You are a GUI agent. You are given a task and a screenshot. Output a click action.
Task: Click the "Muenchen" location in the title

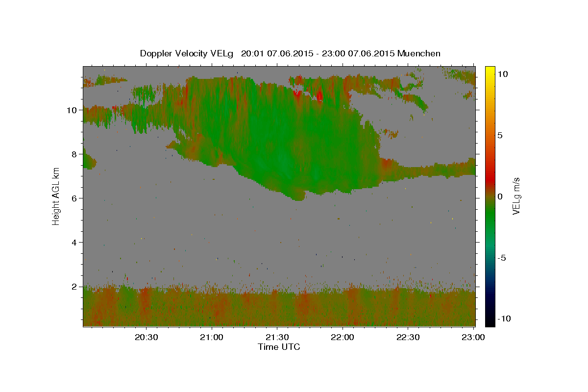click(419, 53)
